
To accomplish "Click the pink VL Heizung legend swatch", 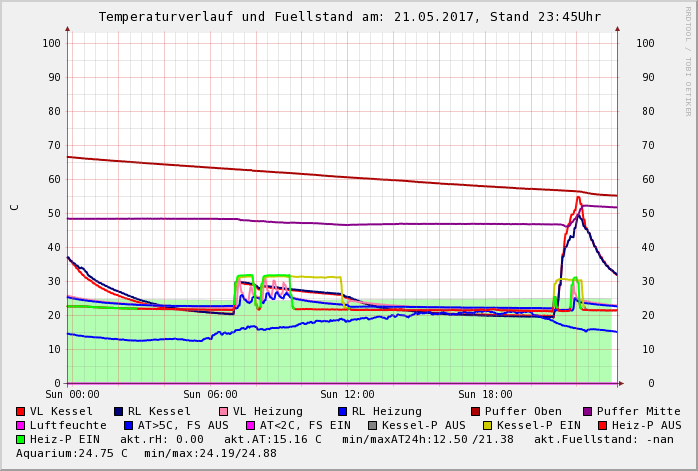I will point(223,411).
